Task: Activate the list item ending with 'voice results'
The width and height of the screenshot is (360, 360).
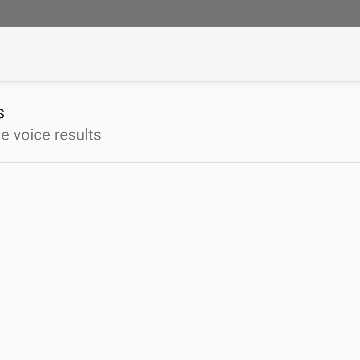Action: pos(180,122)
